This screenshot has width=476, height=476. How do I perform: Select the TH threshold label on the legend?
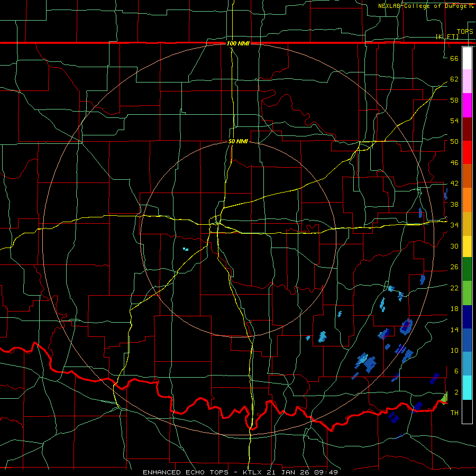click(454, 413)
